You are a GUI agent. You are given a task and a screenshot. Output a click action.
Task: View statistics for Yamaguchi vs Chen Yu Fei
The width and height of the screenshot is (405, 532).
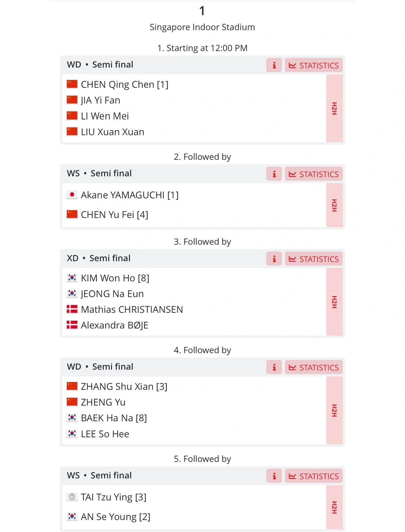tap(314, 174)
